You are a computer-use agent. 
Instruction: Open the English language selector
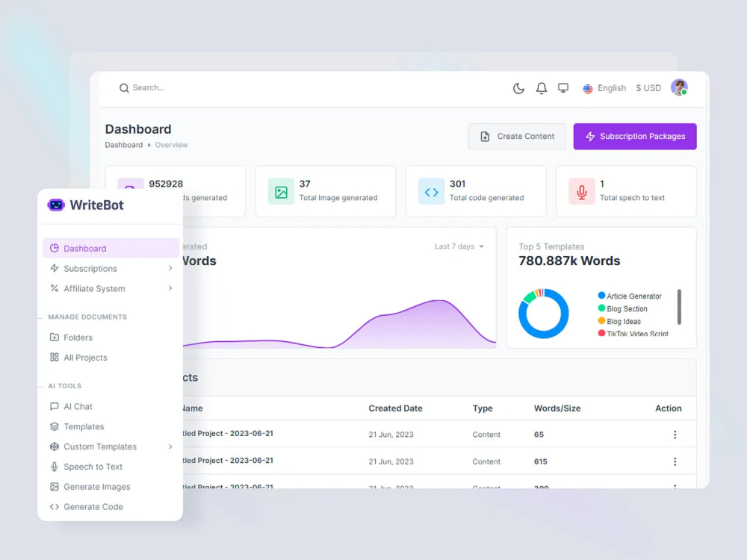[x=604, y=88]
